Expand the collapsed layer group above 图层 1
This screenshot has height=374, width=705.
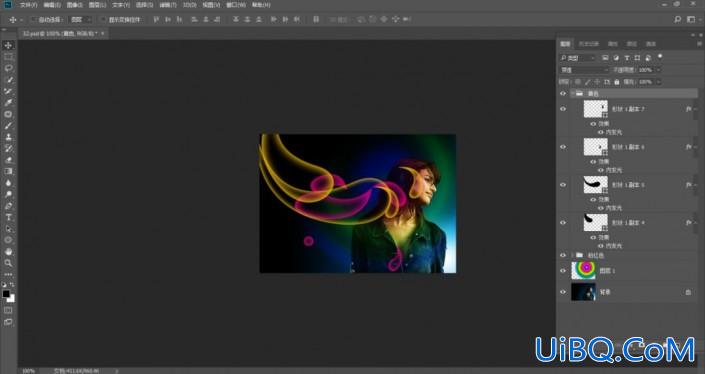(572, 255)
